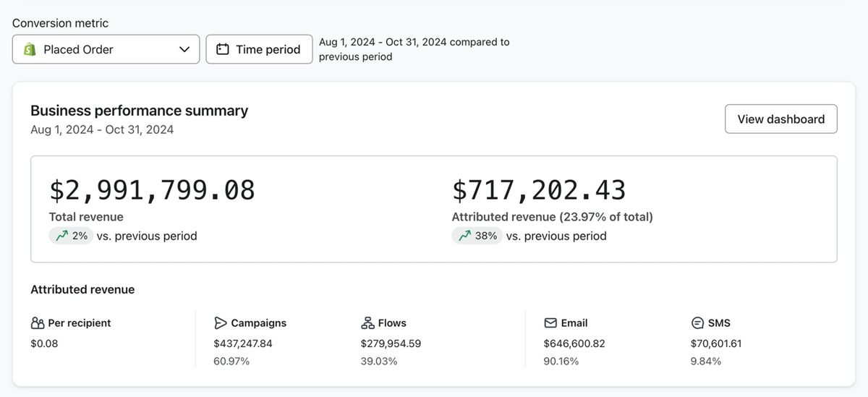Click the Campaigns revenue value $437,247.84

tap(243, 344)
